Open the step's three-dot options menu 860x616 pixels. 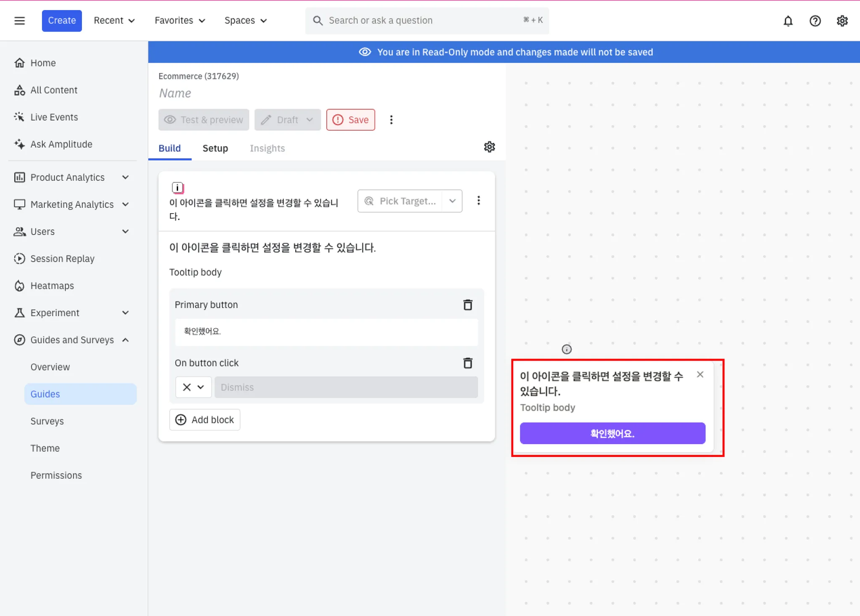(478, 201)
